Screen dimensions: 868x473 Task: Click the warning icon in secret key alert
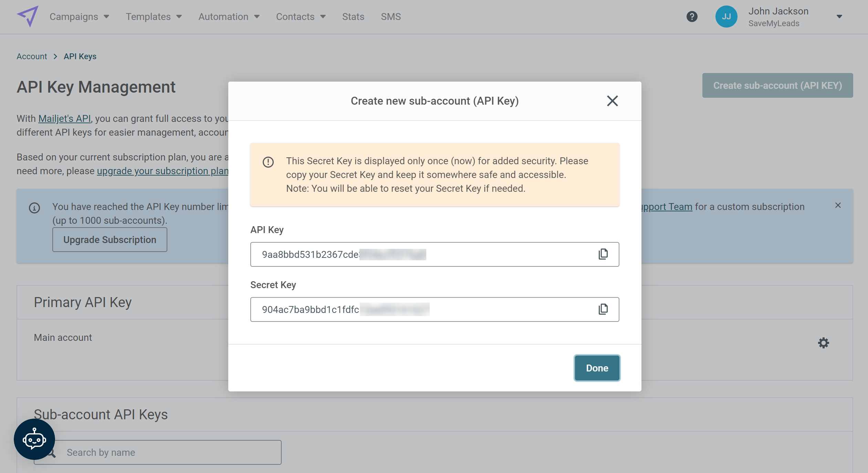click(x=268, y=162)
